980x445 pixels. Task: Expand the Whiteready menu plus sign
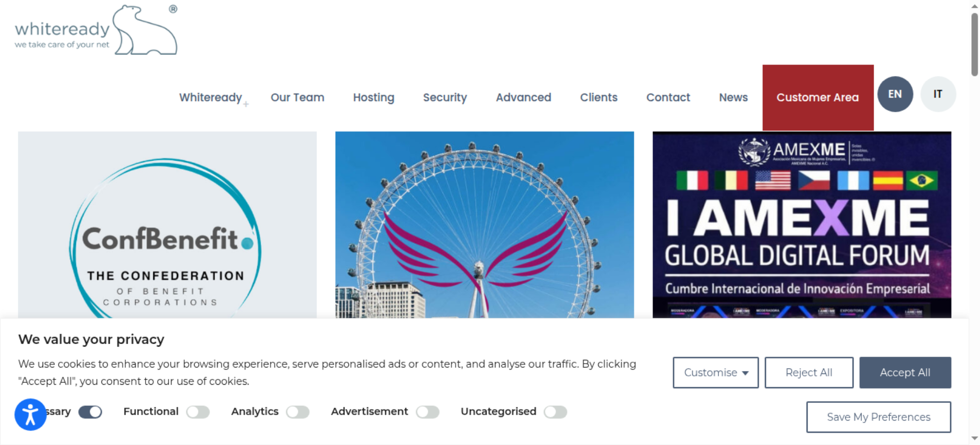(246, 104)
